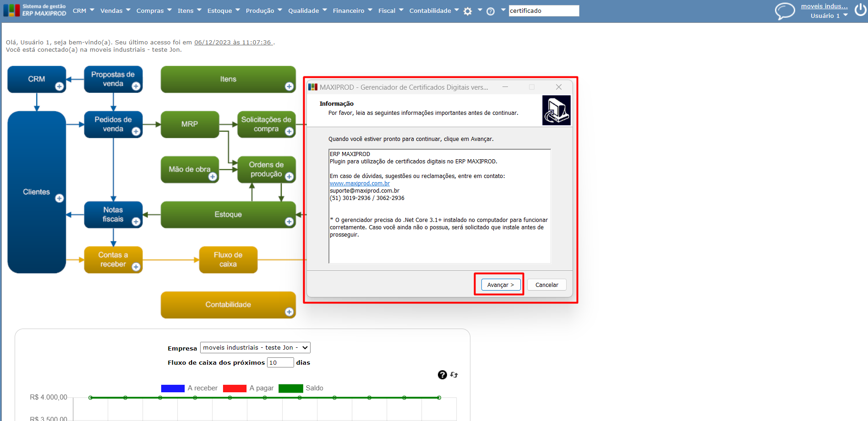Screen dimensions: 868x421
Task: Expand the Contabilidade menu dropdown arrow
Action: [457, 10]
